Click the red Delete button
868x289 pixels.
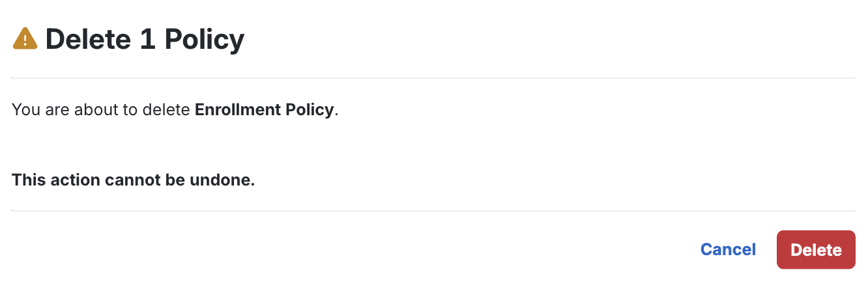tap(816, 250)
